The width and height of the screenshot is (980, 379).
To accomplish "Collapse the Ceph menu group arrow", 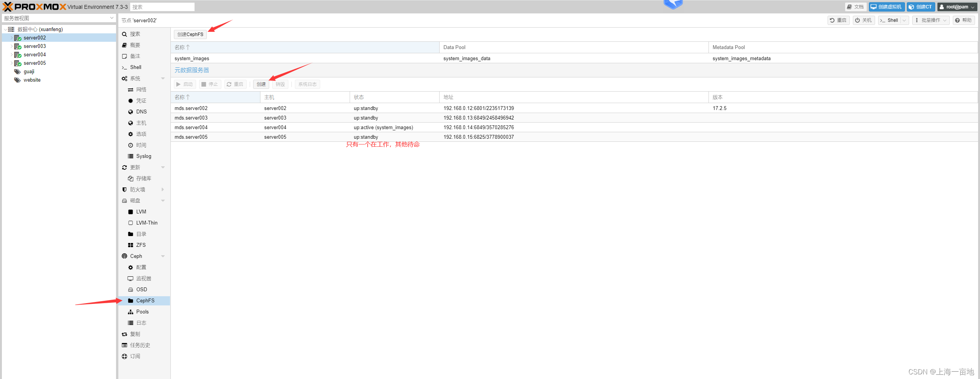I will (163, 256).
